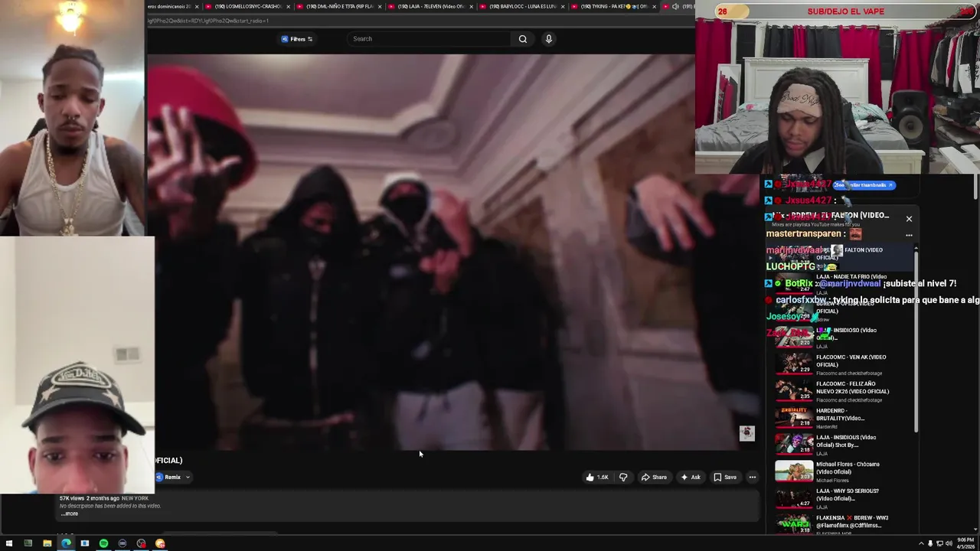Play LAJA - NADIE TA FRIO from the playlist

click(842, 284)
